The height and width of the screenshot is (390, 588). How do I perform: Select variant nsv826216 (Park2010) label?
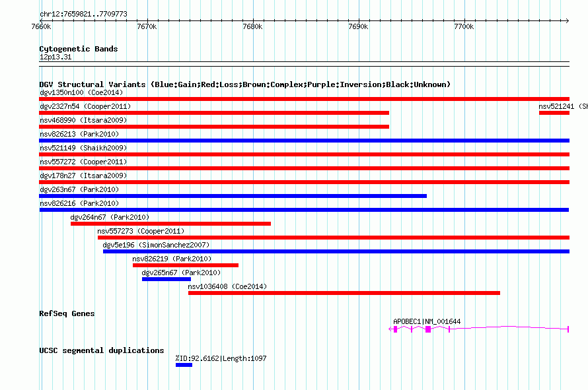click(79, 203)
